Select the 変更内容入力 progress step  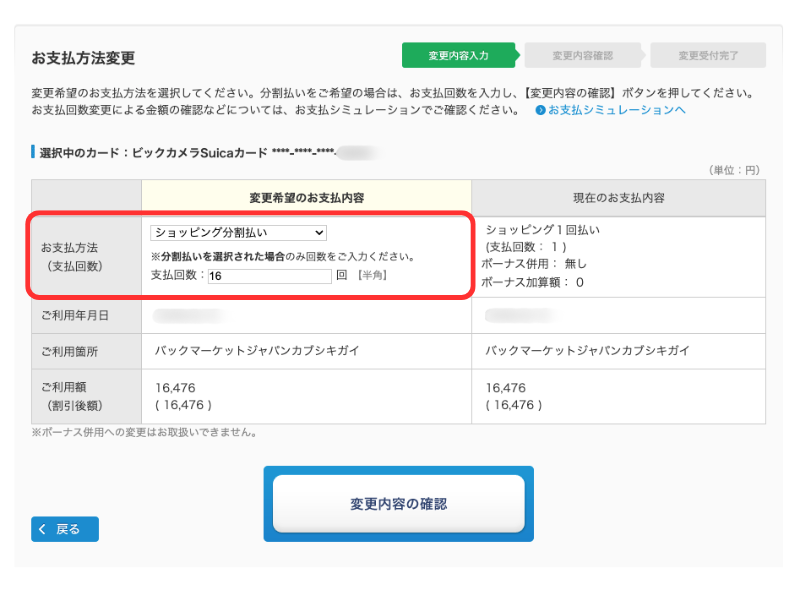click(x=458, y=56)
